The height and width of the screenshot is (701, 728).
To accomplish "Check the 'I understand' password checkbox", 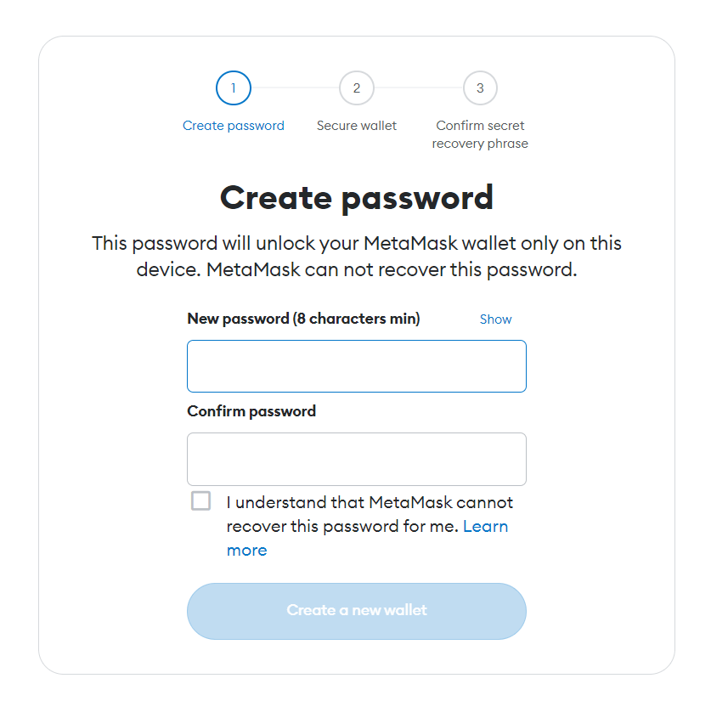I will (x=201, y=500).
